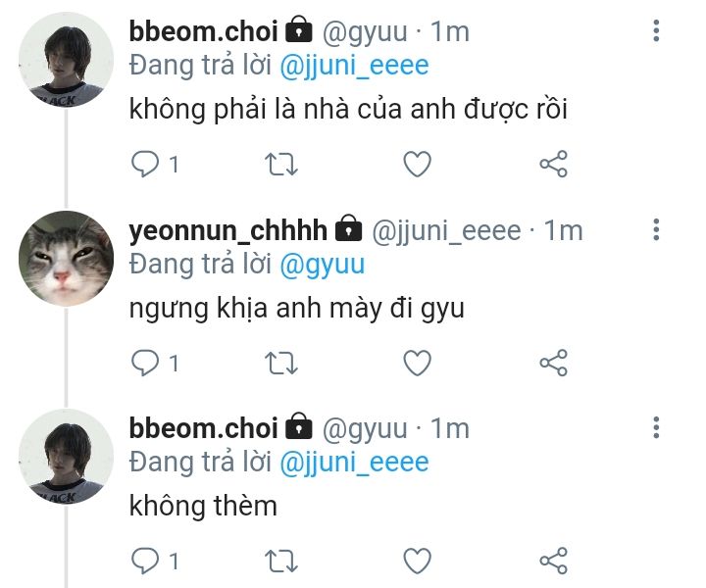Reply to the "không thèm" tweet
The height and width of the screenshot is (588, 706).
145,561
